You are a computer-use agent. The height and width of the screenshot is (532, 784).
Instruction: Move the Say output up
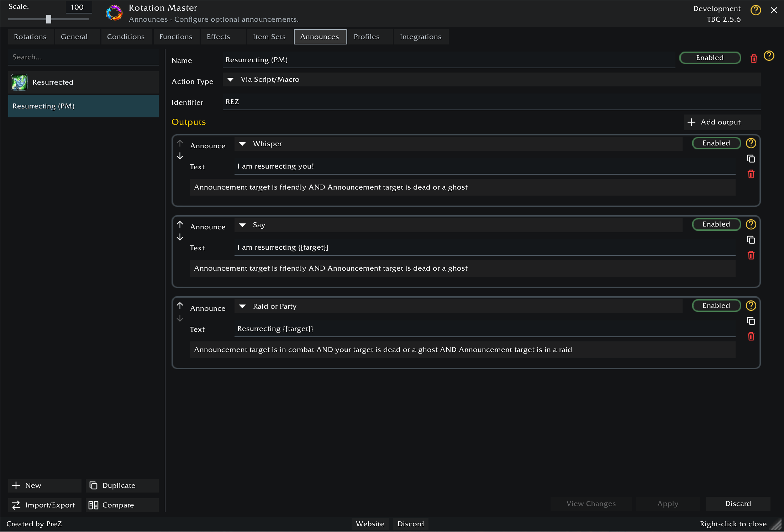pyautogui.click(x=180, y=224)
